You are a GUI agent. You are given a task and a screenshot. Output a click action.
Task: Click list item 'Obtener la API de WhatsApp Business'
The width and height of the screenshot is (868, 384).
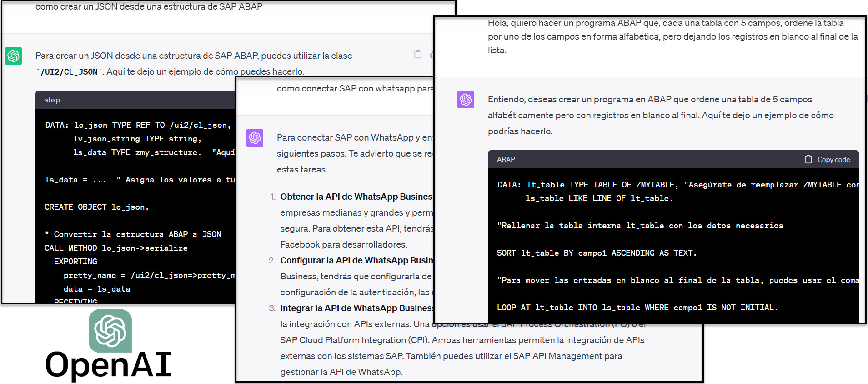click(x=356, y=197)
